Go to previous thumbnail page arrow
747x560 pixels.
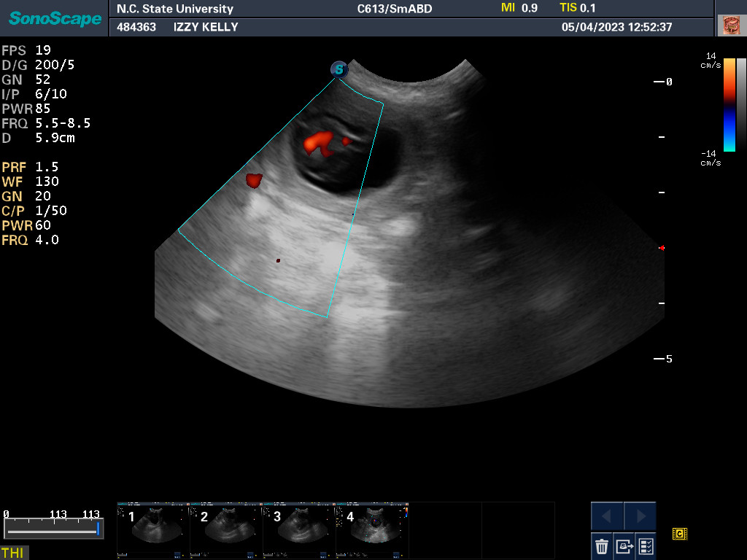(x=607, y=516)
